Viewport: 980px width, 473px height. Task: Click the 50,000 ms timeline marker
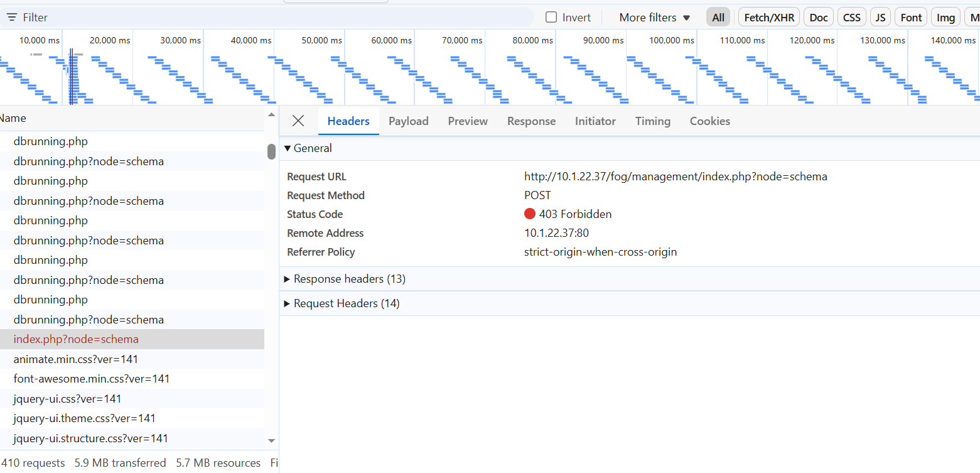pyautogui.click(x=322, y=40)
